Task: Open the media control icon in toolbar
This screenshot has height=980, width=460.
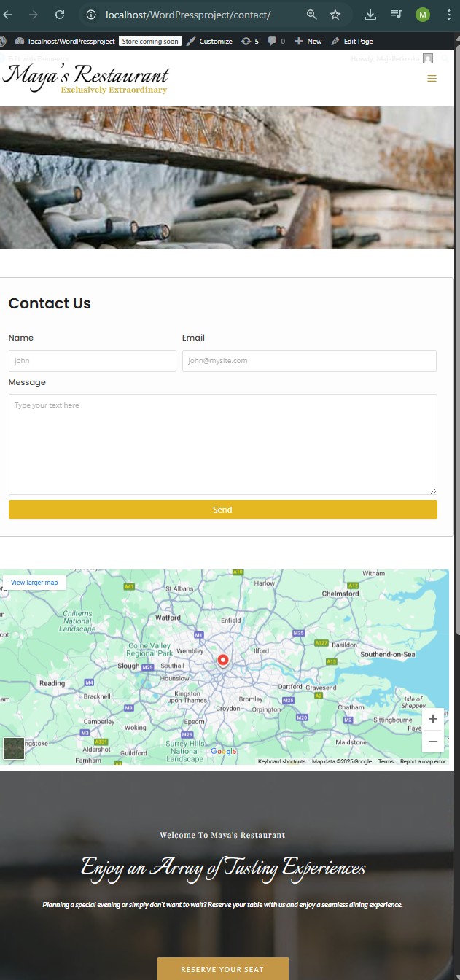Action: (x=397, y=15)
